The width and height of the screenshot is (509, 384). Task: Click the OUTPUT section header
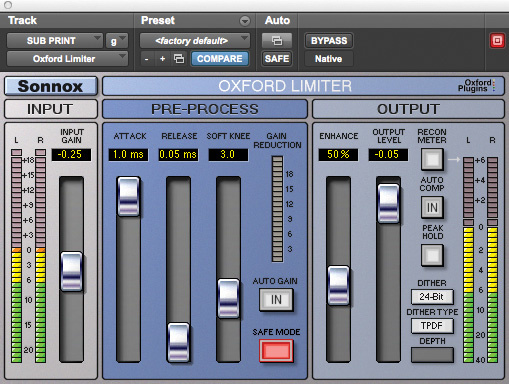(408, 109)
